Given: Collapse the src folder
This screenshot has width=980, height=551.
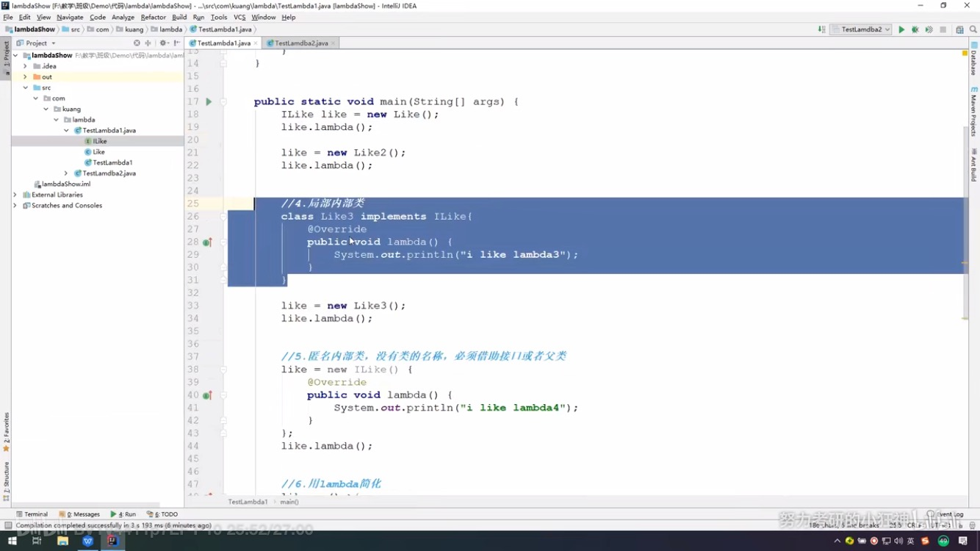Looking at the screenshot, I should point(25,87).
